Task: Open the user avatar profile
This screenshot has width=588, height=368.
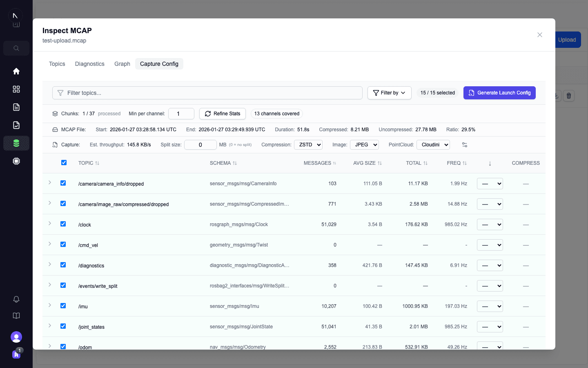Action: pos(16,337)
